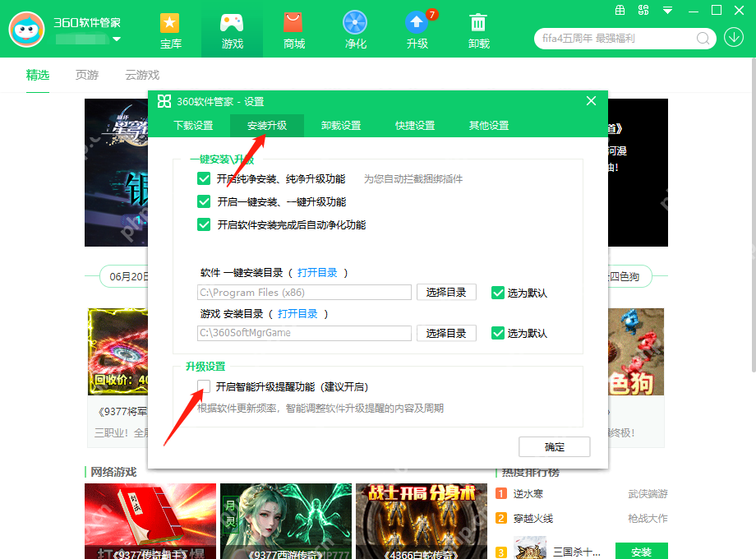Click the 360 mascot avatar

[26, 30]
